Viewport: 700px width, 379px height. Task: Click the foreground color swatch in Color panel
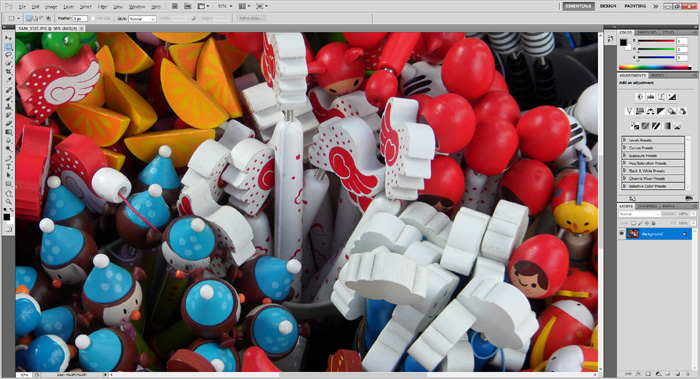point(623,42)
